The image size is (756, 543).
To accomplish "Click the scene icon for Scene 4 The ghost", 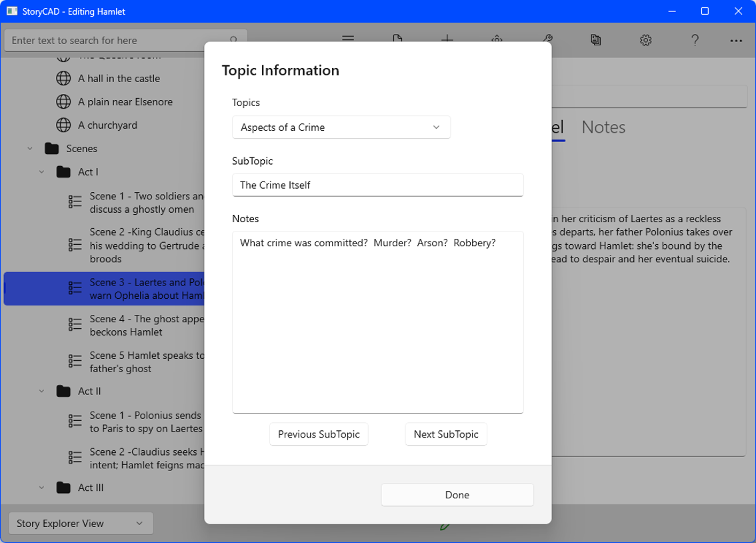I will tap(75, 325).
